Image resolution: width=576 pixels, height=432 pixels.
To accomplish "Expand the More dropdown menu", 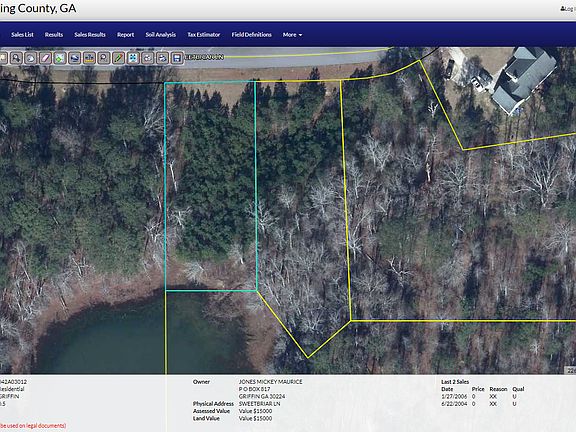I will (x=292, y=35).
